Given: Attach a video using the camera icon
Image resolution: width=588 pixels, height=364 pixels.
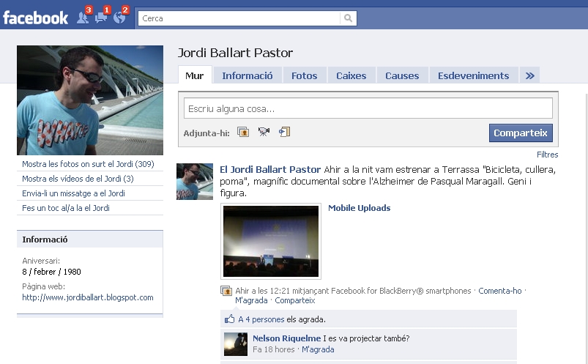Looking at the screenshot, I should coord(264,133).
